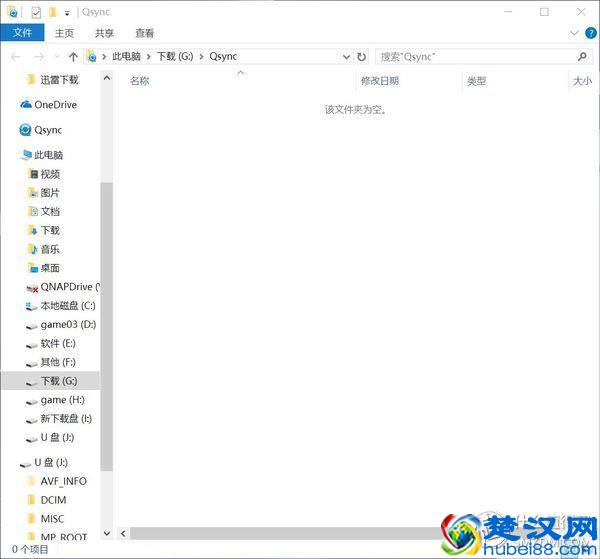Image resolution: width=600 pixels, height=559 pixels.
Task: Click the QNAPDrive red X drive icon
Action: point(32,288)
